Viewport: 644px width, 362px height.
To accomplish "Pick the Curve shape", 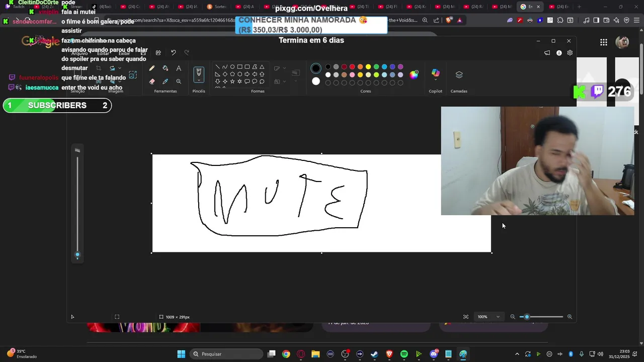I will (225, 66).
